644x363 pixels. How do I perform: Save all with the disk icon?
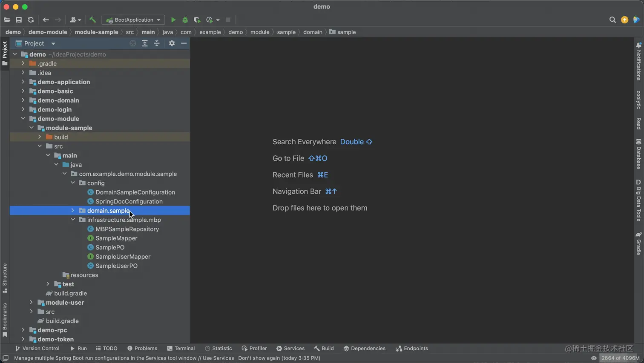pos(19,20)
